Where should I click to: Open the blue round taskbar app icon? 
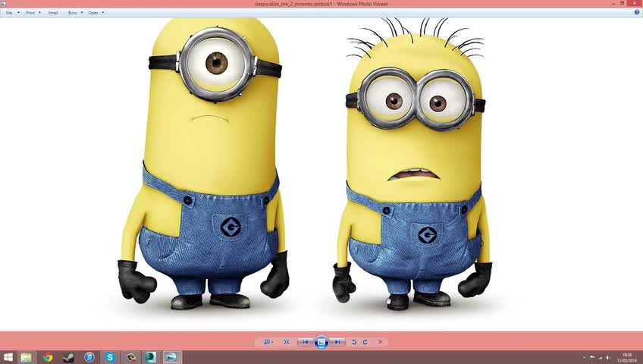(x=89, y=357)
